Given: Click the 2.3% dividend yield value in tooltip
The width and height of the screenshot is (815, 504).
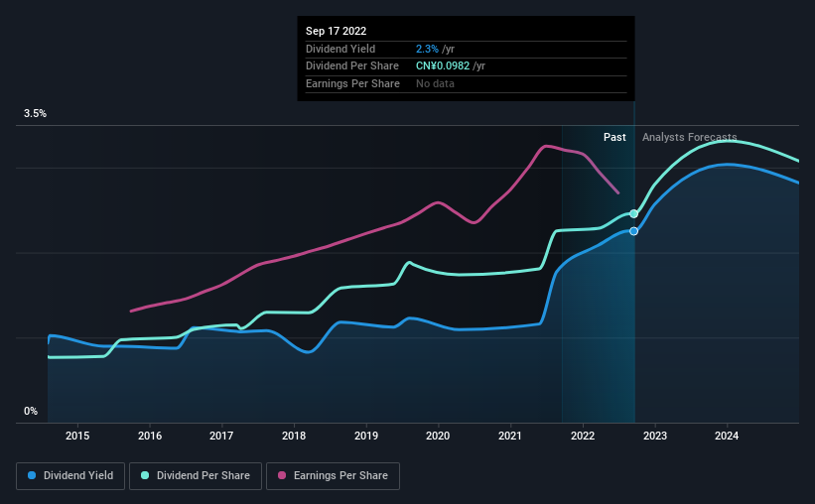Looking at the screenshot, I should (427, 49).
